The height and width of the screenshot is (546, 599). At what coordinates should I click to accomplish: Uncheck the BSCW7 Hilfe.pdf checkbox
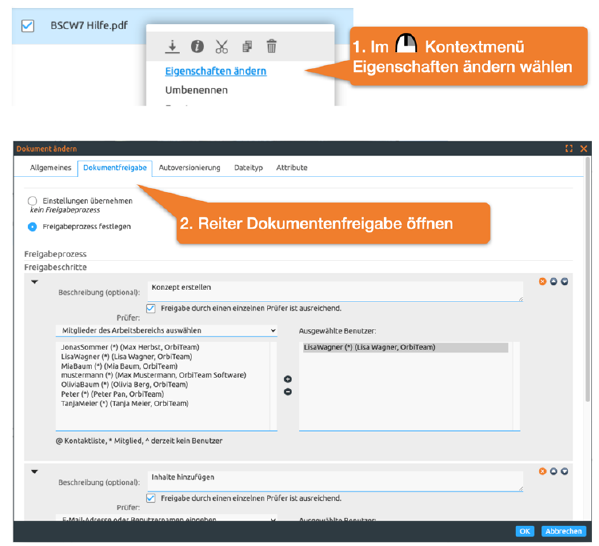click(x=28, y=26)
